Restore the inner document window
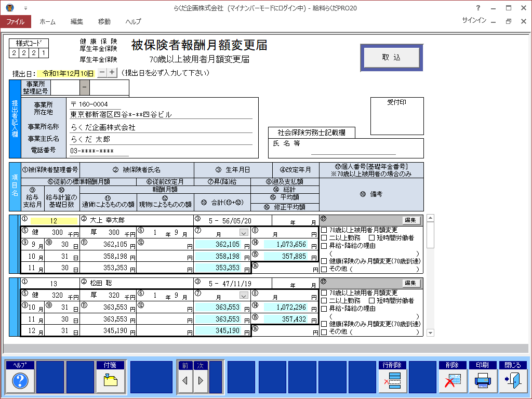This screenshot has height=399, width=532. pos(508,21)
